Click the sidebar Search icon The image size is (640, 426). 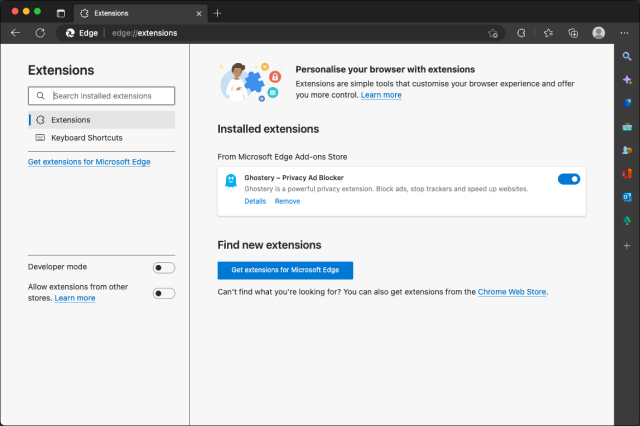[627, 56]
